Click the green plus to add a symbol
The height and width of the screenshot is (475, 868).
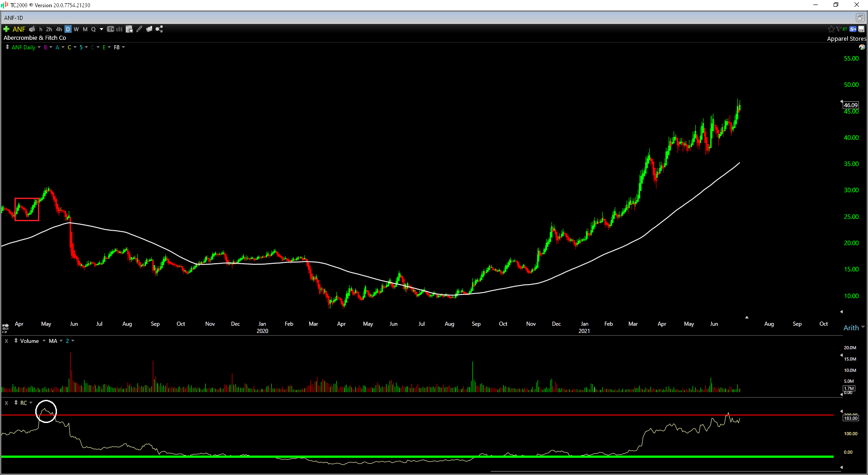click(x=6, y=29)
